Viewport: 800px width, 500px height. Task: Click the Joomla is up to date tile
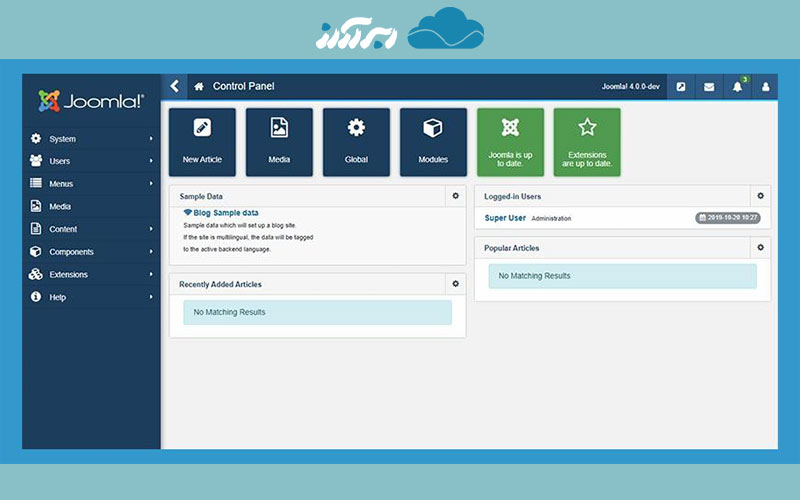(x=510, y=142)
